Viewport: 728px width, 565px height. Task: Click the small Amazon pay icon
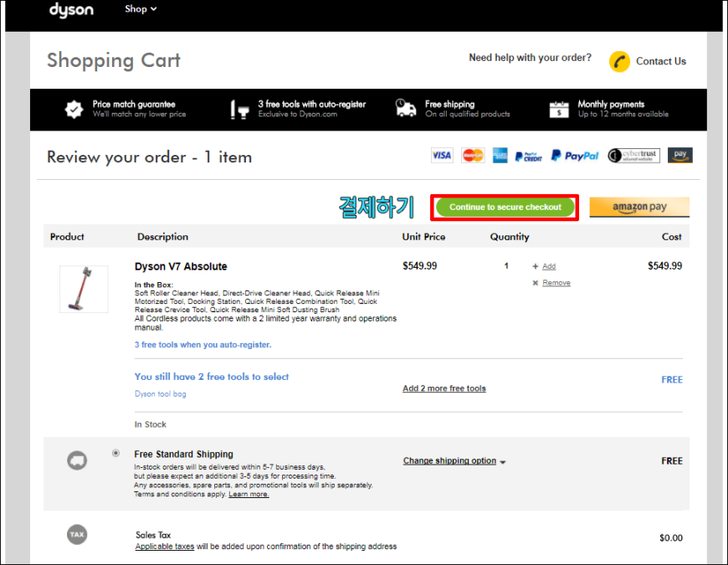click(680, 155)
